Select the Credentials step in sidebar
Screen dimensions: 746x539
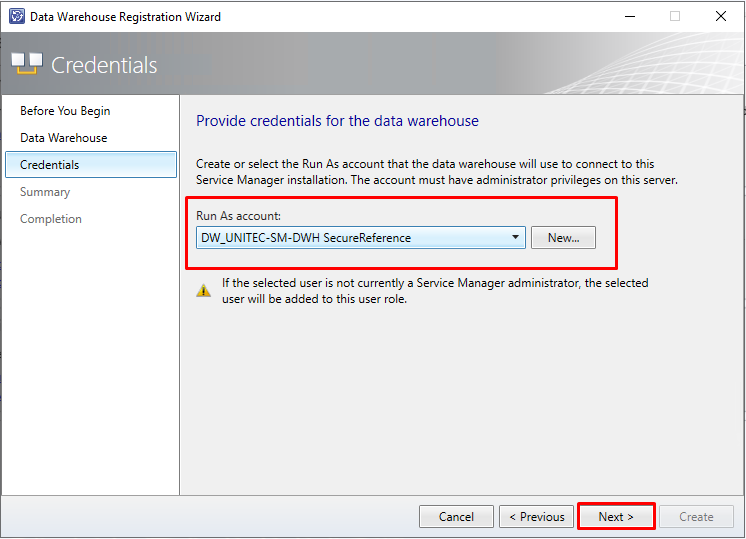pyautogui.click(x=91, y=165)
